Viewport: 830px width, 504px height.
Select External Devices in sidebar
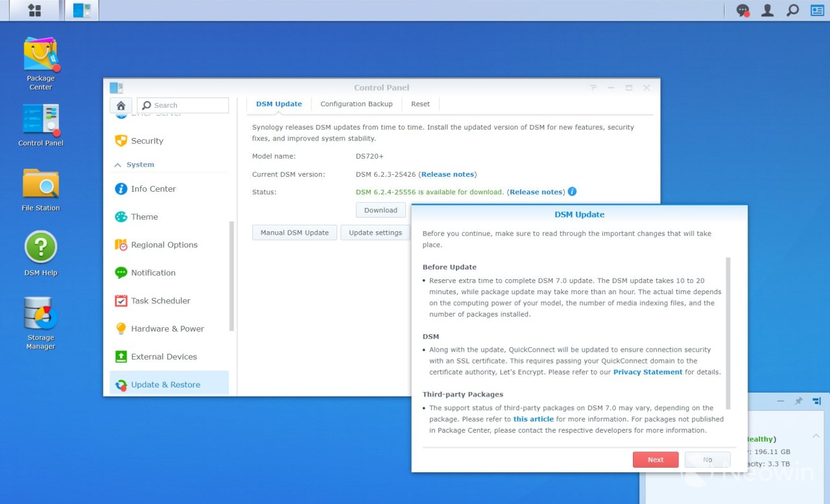169,356
